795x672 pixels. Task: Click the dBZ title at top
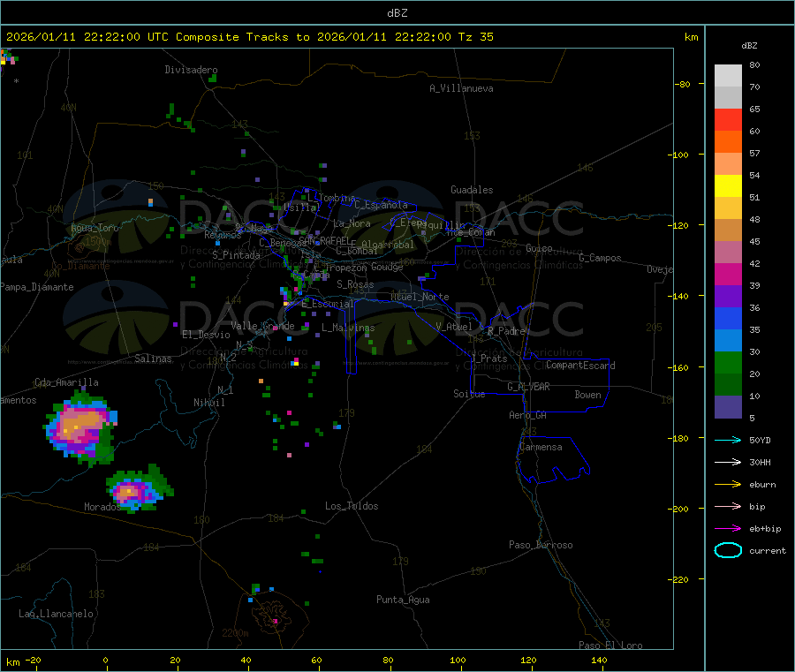[x=397, y=13]
